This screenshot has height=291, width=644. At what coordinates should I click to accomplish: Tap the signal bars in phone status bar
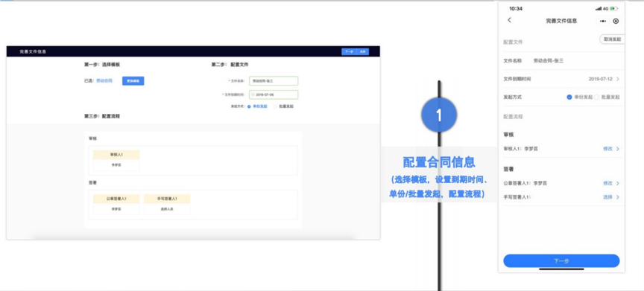pyautogui.click(x=599, y=9)
